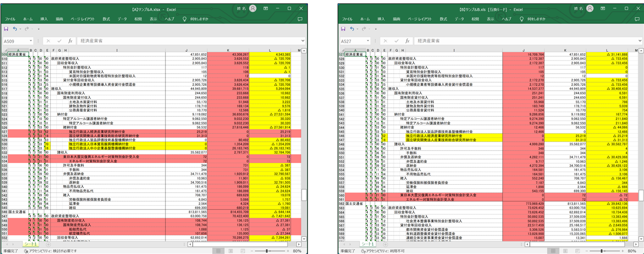Expand the Name Box dropdown showing A509
The width and height of the screenshot is (644, 254).
tap(31, 41)
